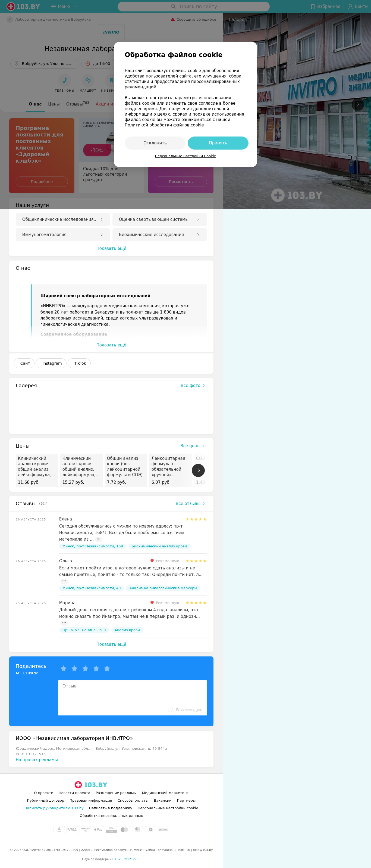Click the 103.BY logo in header

point(23,7)
